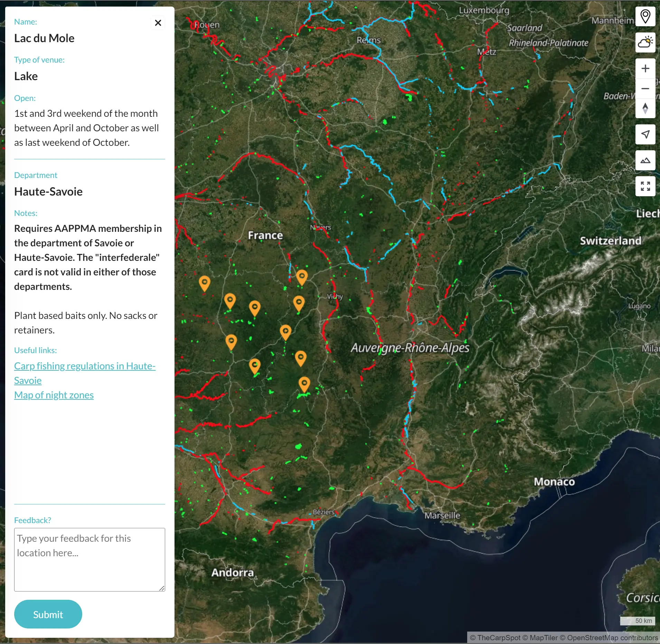Click the Marseille city label on map
Image resolution: width=660 pixels, height=644 pixels.
tap(442, 515)
